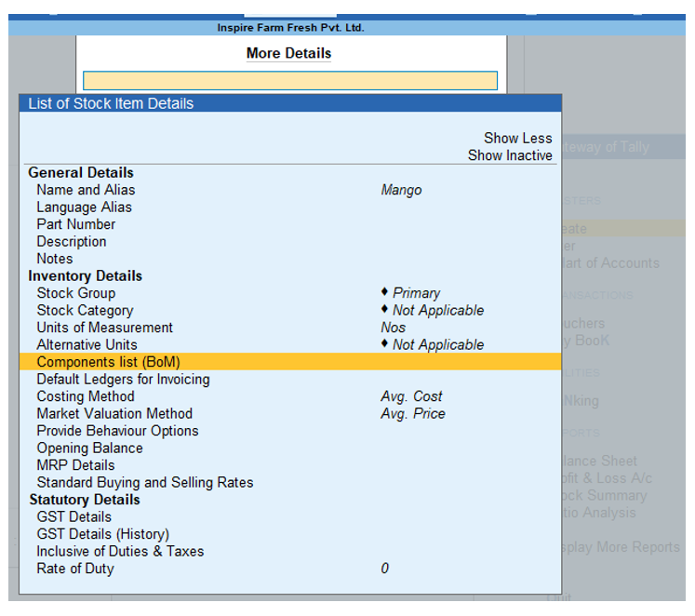Click the Primary stock group value
Image resolution: width=695 pixels, height=616 pixels.
tap(416, 293)
